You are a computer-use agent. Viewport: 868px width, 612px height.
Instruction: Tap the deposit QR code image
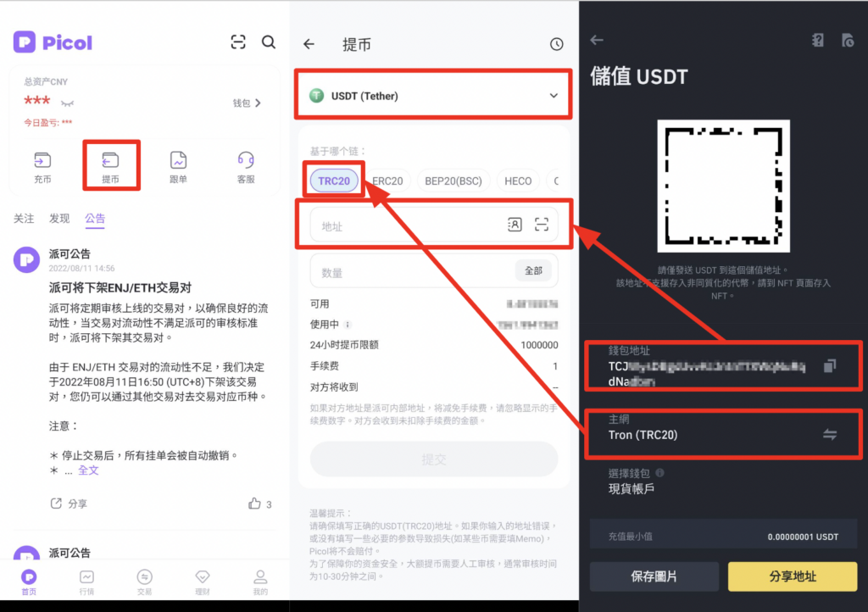pyautogui.click(x=724, y=186)
